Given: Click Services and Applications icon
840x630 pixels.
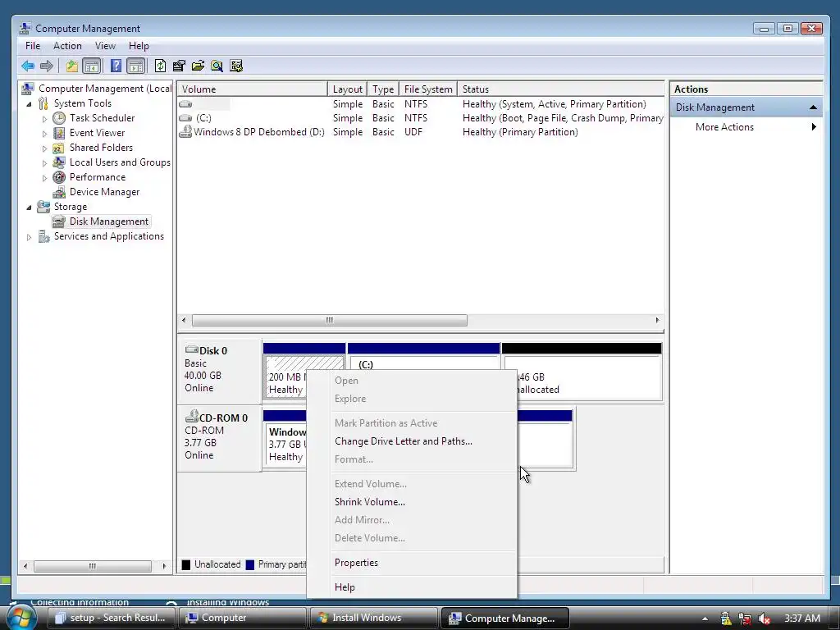Looking at the screenshot, I should click(x=43, y=236).
